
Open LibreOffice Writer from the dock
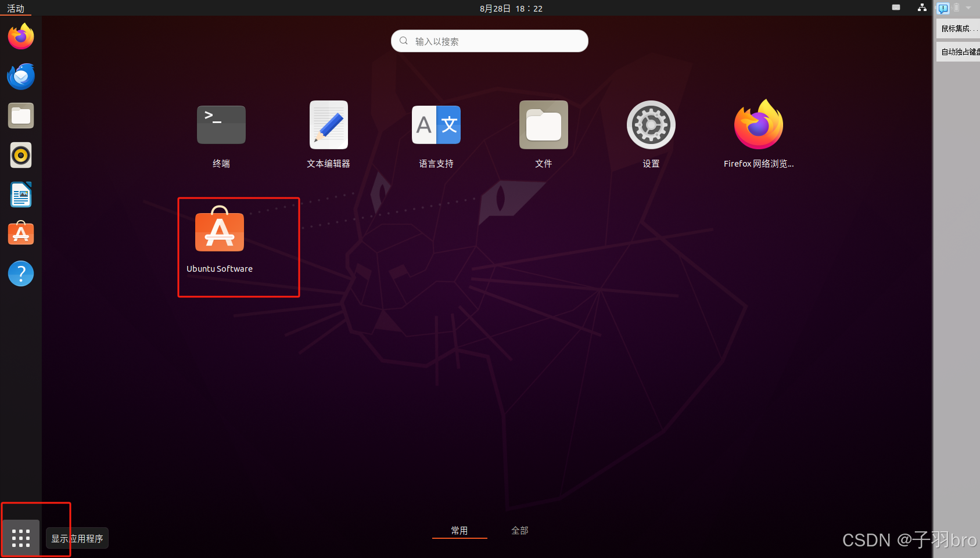pyautogui.click(x=21, y=195)
